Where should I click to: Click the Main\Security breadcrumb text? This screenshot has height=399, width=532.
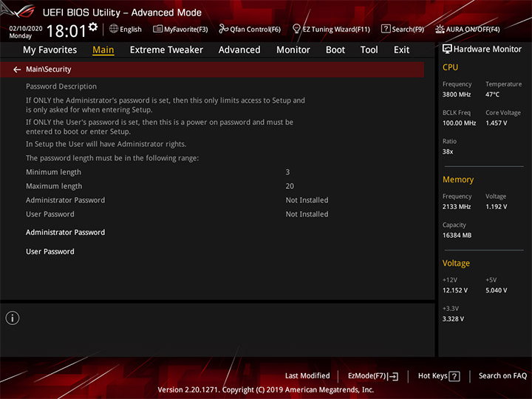pyautogui.click(x=49, y=69)
